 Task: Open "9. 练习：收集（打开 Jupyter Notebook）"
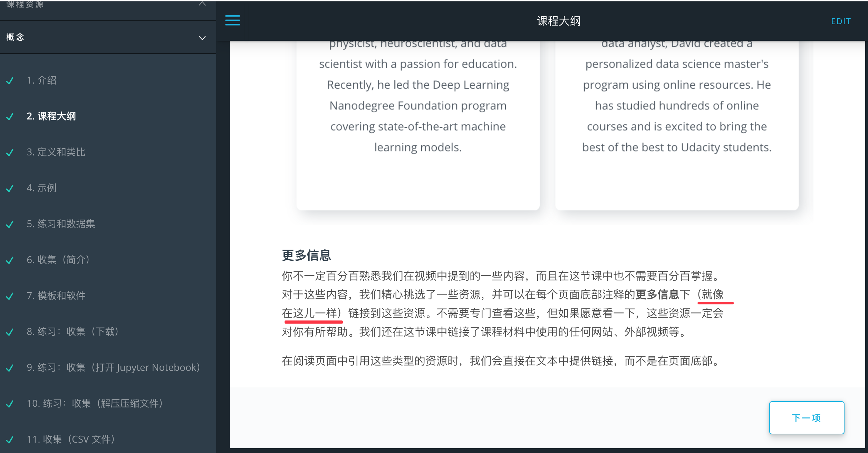[x=114, y=367]
